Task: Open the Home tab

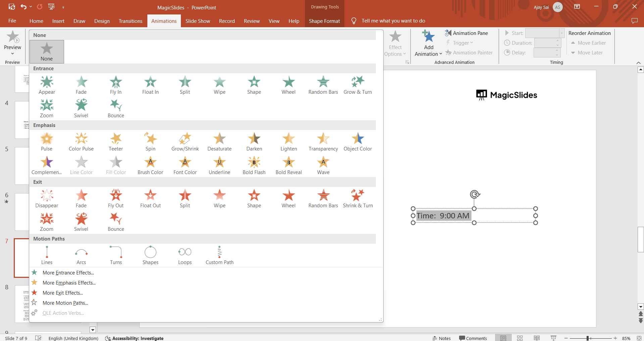Action: (x=36, y=21)
